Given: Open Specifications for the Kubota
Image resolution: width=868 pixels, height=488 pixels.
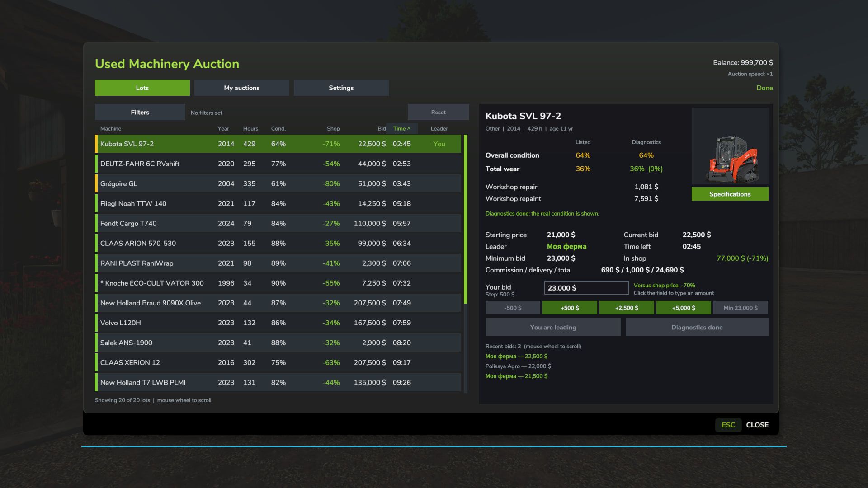Looking at the screenshot, I should coord(730,194).
